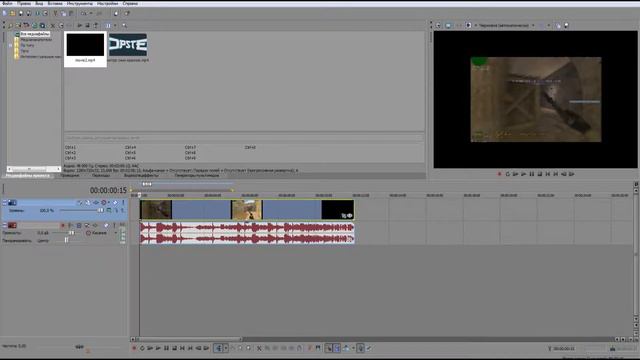
Task: Click the Cut icon in the bottom toolbar
Action: tap(259, 348)
